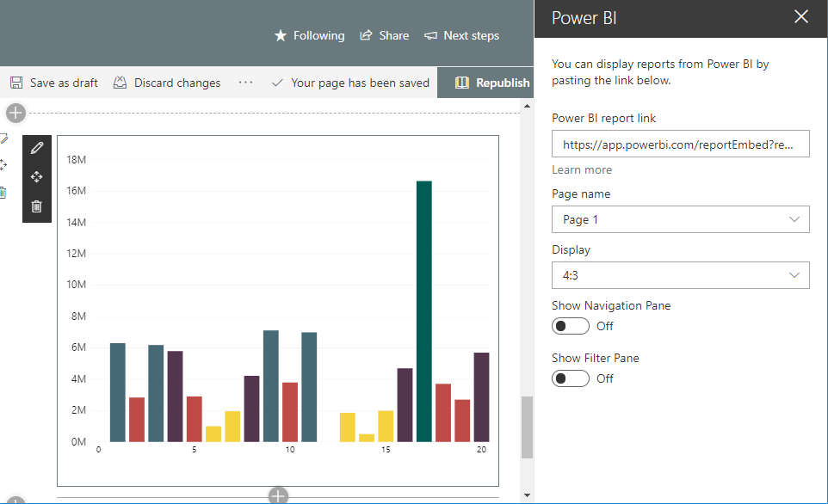The height and width of the screenshot is (504, 828).
Task: Open the Learn more link
Action: 581,169
